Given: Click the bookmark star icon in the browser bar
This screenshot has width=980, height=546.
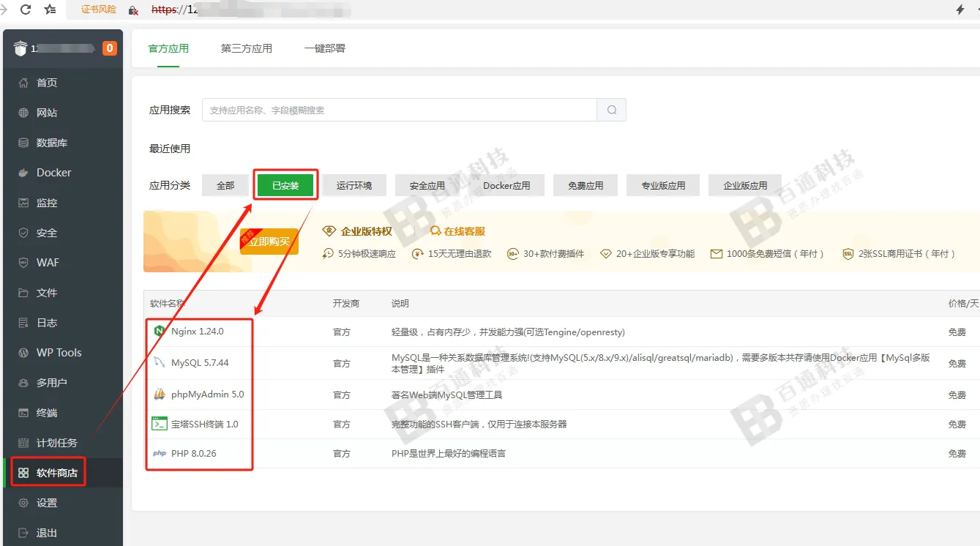Looking at the screenshot, I should [x=50, y=10].
